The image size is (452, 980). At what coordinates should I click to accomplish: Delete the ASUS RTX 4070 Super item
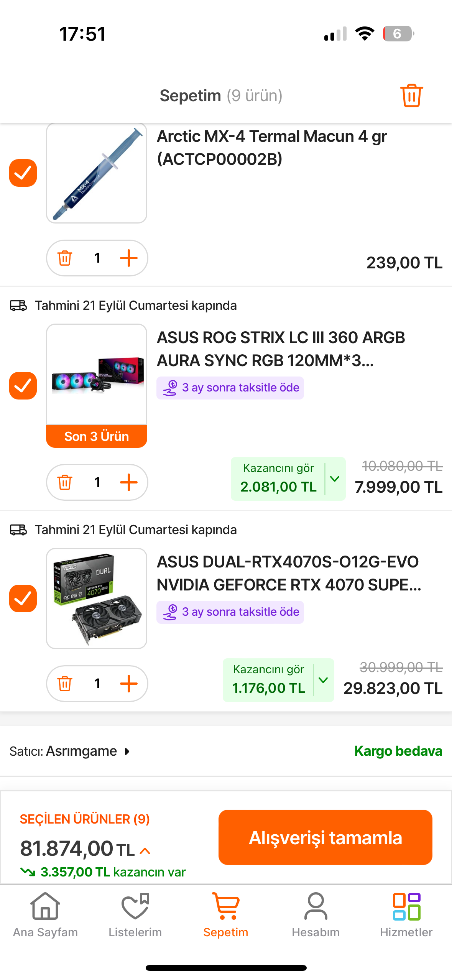coord(65,684)
